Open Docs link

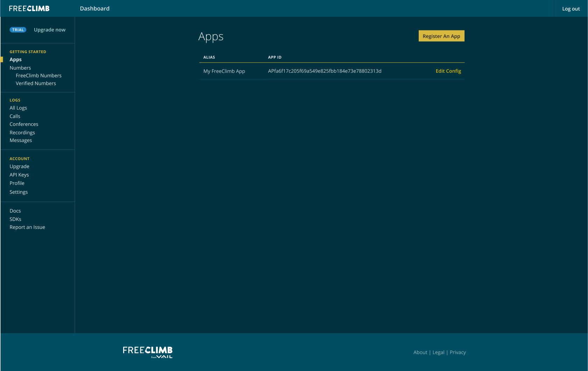click(x=15, y=211)
